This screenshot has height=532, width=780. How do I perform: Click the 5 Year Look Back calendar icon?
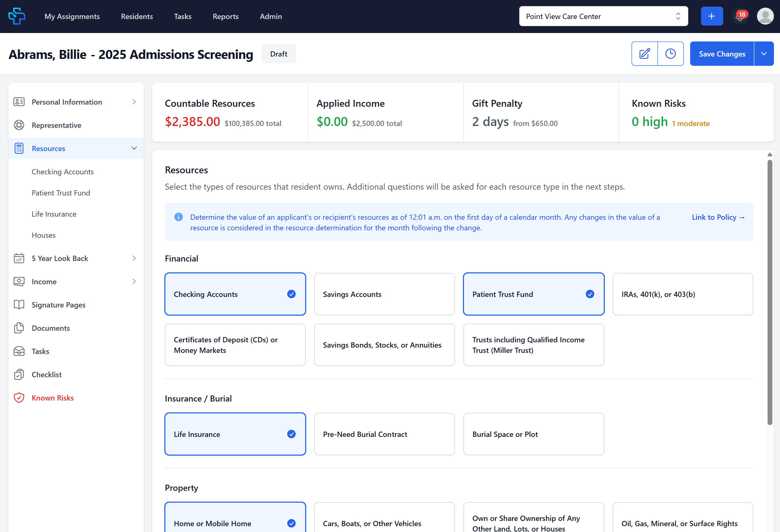tap(19, 258)
